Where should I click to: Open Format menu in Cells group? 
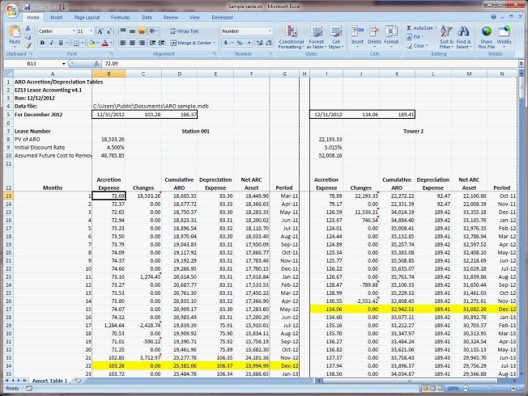coord(391,37)
